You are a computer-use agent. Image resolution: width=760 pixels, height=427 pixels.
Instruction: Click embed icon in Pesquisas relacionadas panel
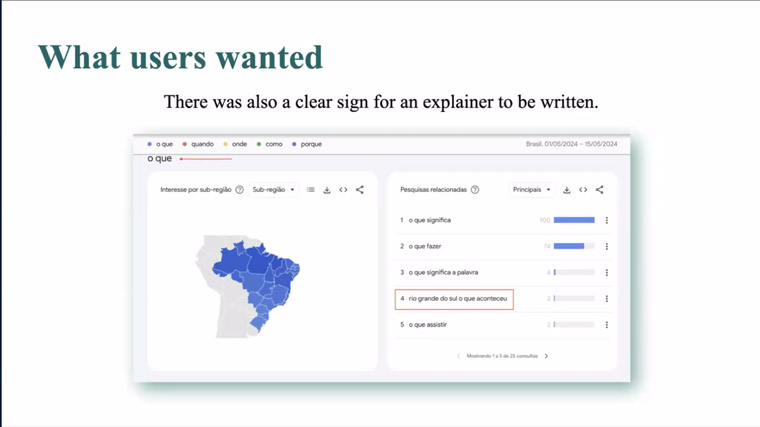(583, 190)
